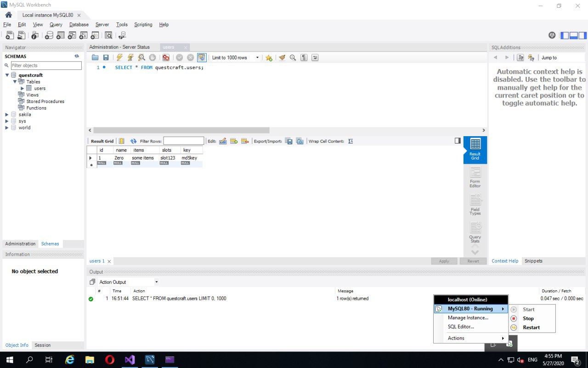Open the Scripting menu
The width and height of the screenshot is (588, 368).
[x=143, y=24]
